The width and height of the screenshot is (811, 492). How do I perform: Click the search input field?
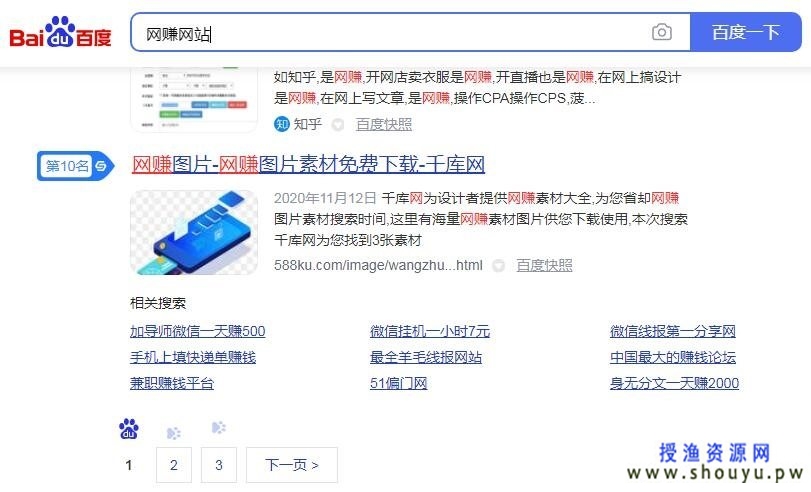tap(393, 33)
